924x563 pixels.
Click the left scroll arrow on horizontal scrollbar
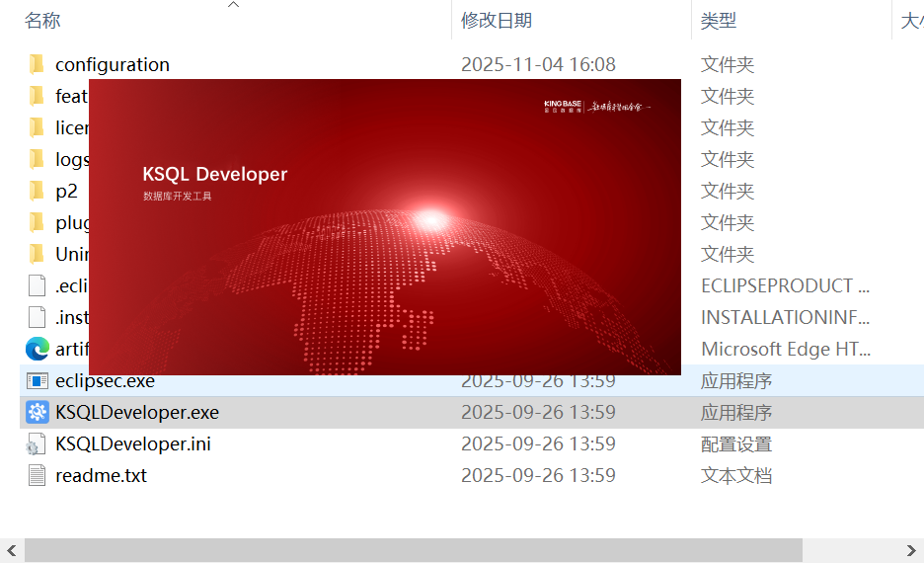pyautogui.click(x=11, y=550)
